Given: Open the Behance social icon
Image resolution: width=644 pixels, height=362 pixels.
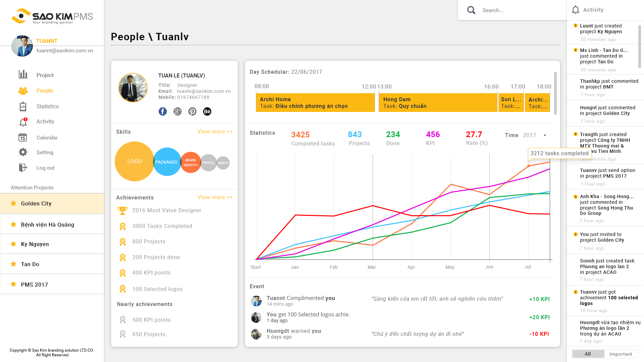Looking at the screenshot, I should (x=207, y=112).
